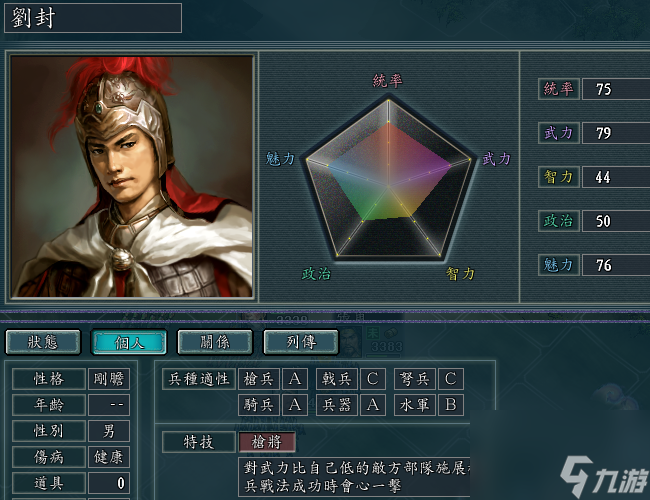Click the 九游 watermark logo

604,476
